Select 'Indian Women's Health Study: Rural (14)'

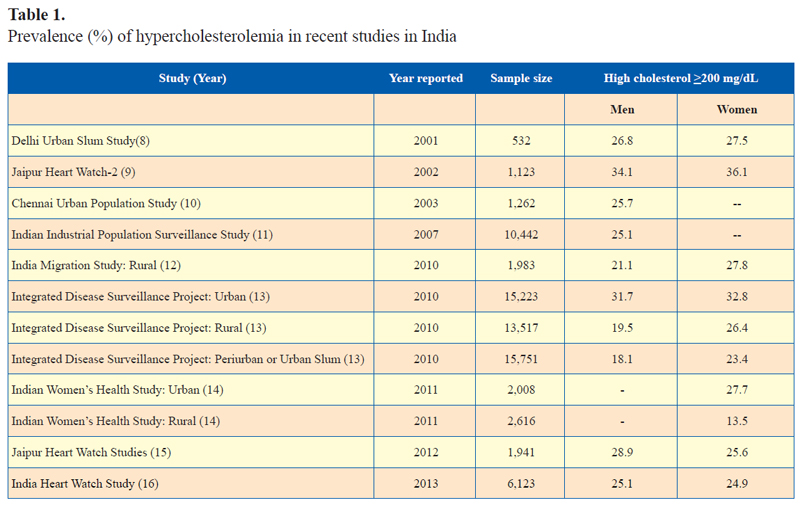[x=116, y=421]
